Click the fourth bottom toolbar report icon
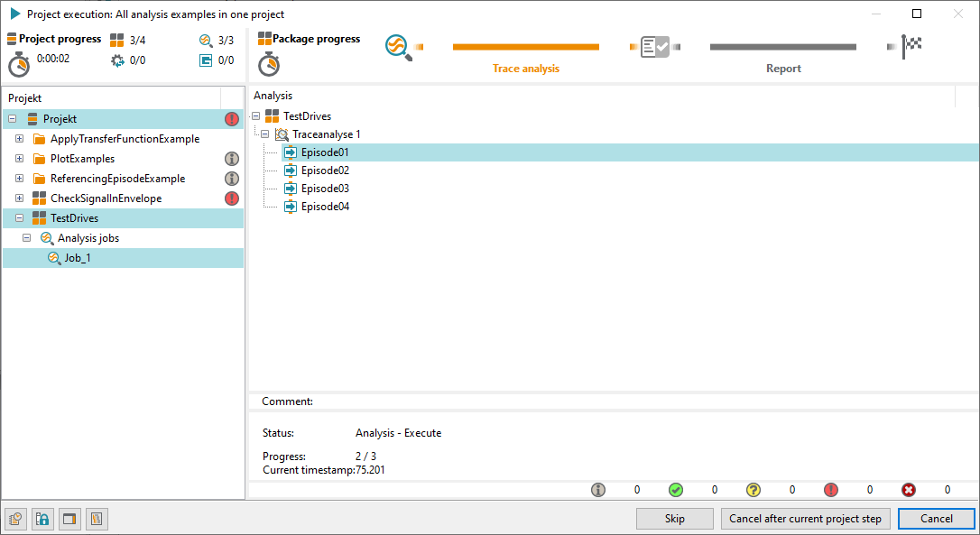The width and height of the screenshot is (980, 535). pos(97,519)
